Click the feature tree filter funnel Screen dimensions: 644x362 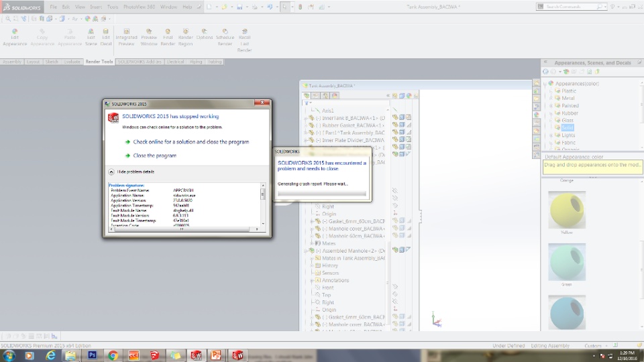point(307,103)
